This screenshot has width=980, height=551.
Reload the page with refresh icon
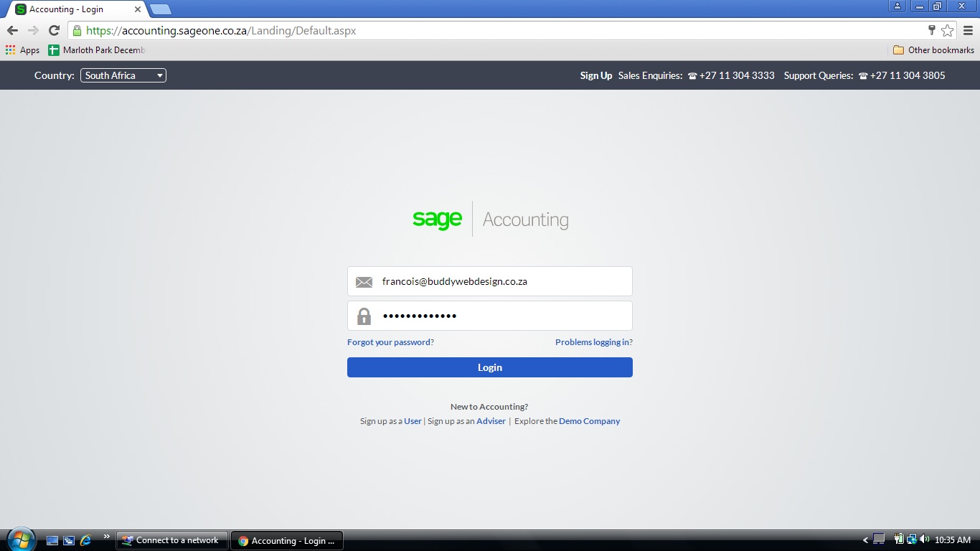(54, 30)
